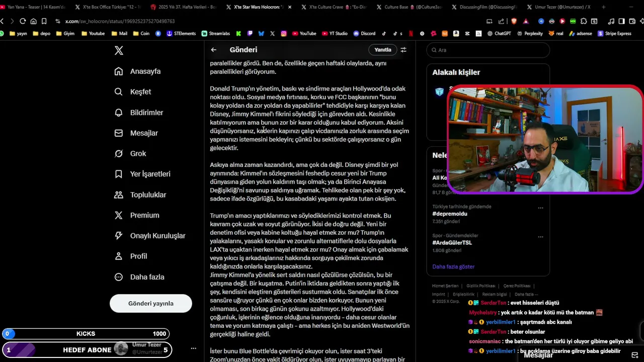
Task: Open ChatGPT bookmark
Action: pos(499,34)
